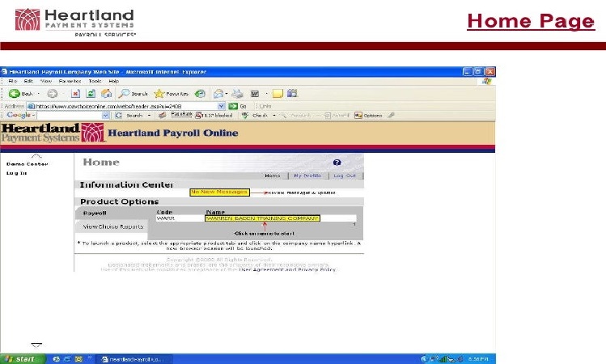Click the blue help question mark
The height and width of the screenshot is (364, 606).
[337, 163]
